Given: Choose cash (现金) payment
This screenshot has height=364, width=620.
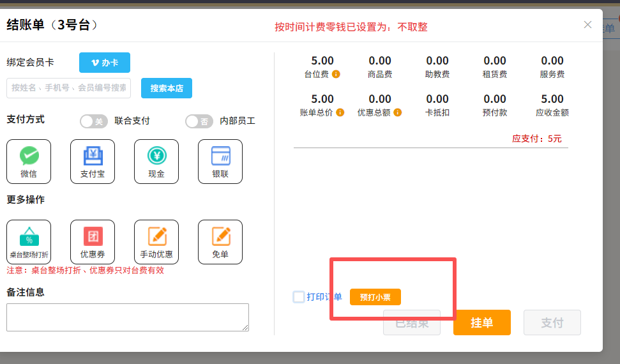Looking at the screenshot, I should 156,162.
